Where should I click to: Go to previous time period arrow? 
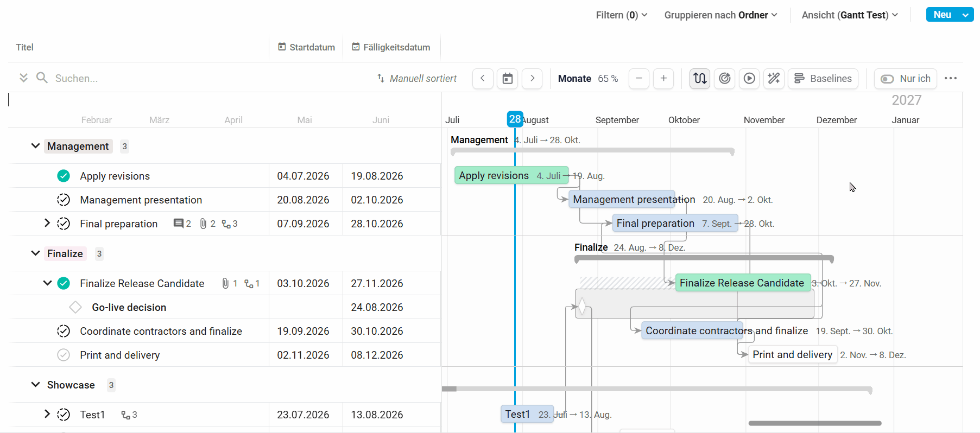click(x=483, y=79)
